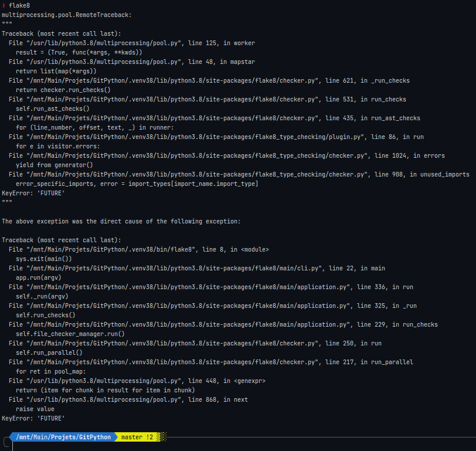Click application.py 'line 336, in run' entry
476x451 pixels.
(x=211, y=287)
